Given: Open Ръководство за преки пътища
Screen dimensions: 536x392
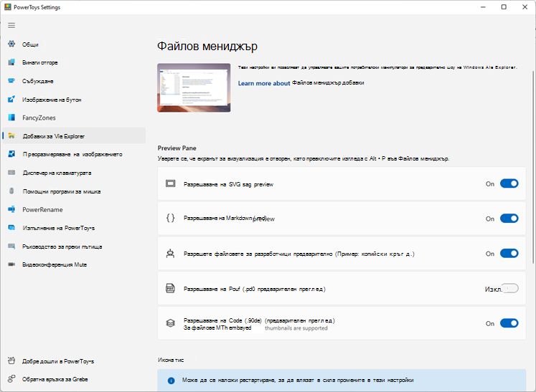Looking at the screenshot, I should (x=74, y=247).
